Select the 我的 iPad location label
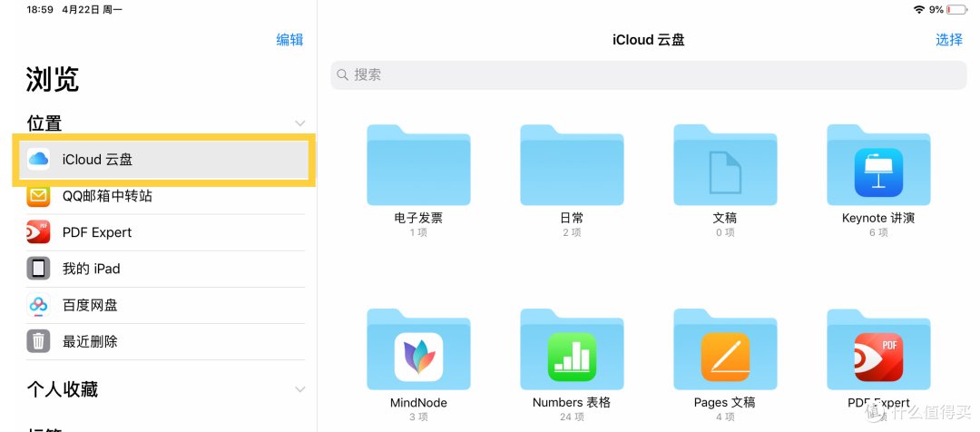 click(x=92, y=269)
